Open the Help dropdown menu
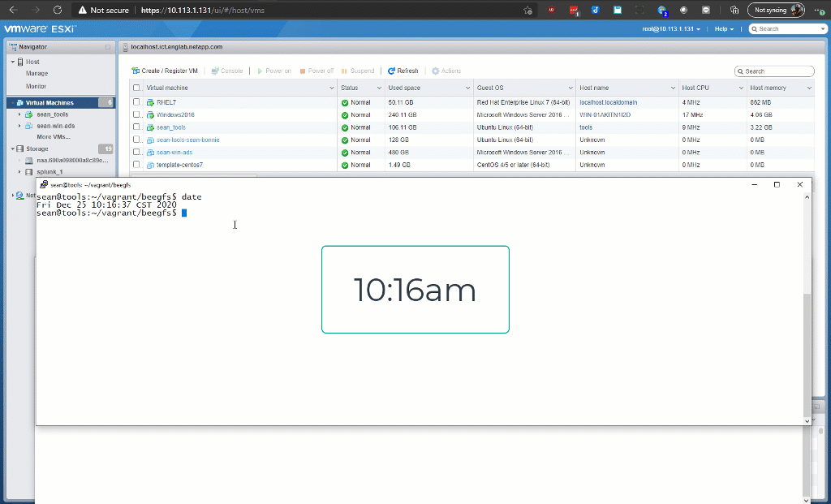This screenshot has width=831, height=504. [x=724, y=29]
